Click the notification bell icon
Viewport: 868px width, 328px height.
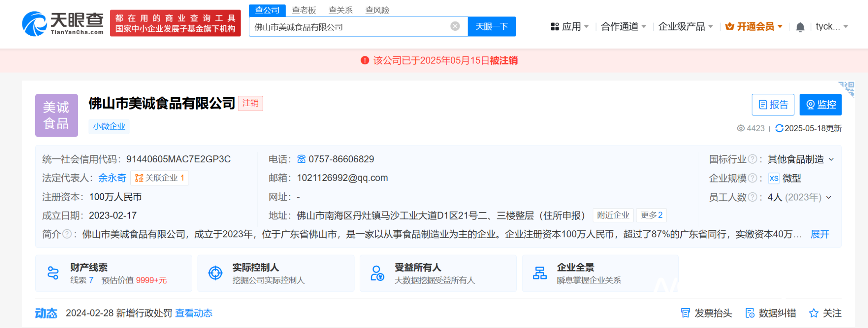pyautogui.click(x=800, y=27)
